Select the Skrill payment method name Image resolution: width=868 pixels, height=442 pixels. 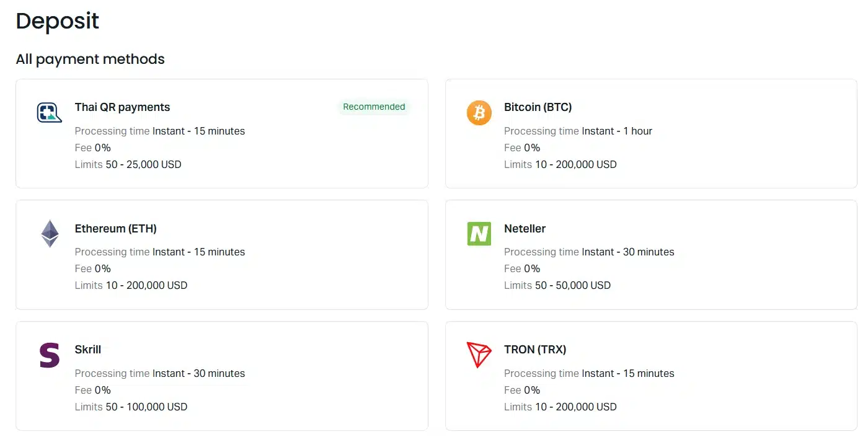[88, 350]
